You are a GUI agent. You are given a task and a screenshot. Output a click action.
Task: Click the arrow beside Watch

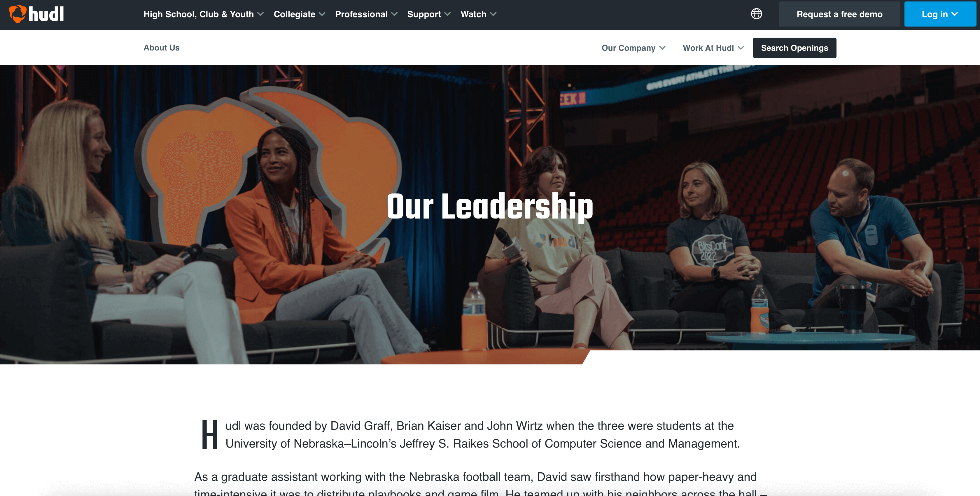tap(494, 14)
